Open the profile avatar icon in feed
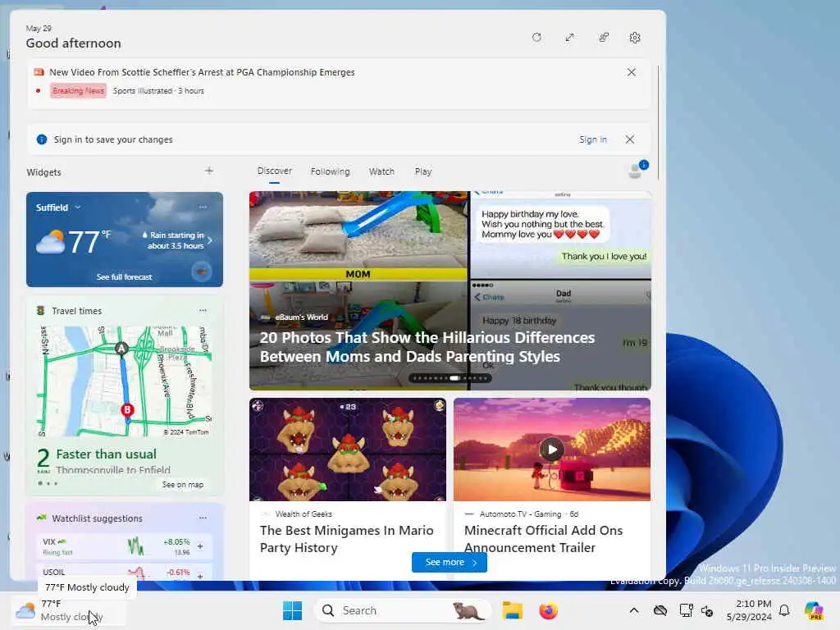This screenshot has height=630, width=840. pyautogui.click(x=636, y=171)
